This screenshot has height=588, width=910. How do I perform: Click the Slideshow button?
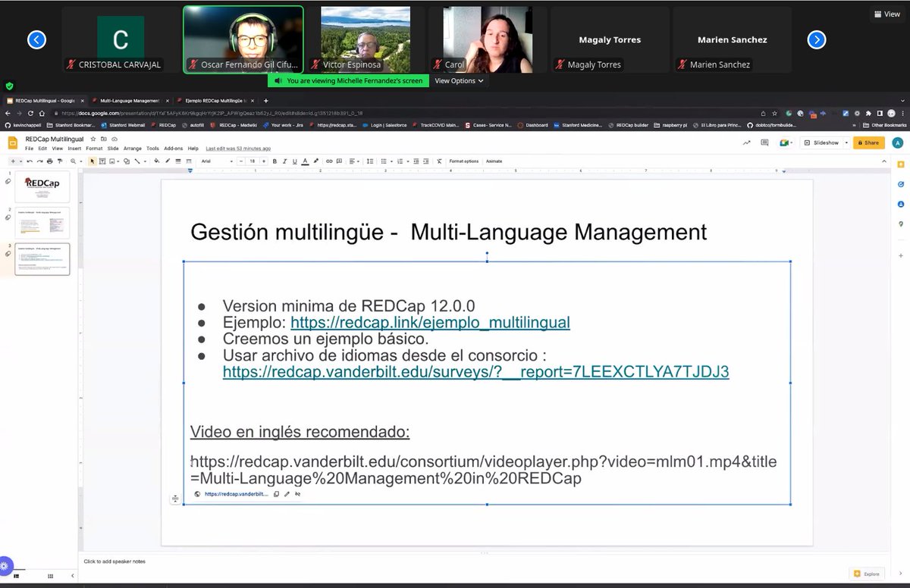821,142
